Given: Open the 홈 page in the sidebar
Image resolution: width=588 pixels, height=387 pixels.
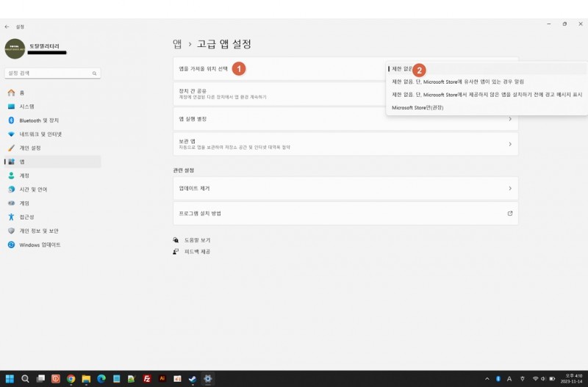Looking at the screenshot, I should click(x=52, y=93).
